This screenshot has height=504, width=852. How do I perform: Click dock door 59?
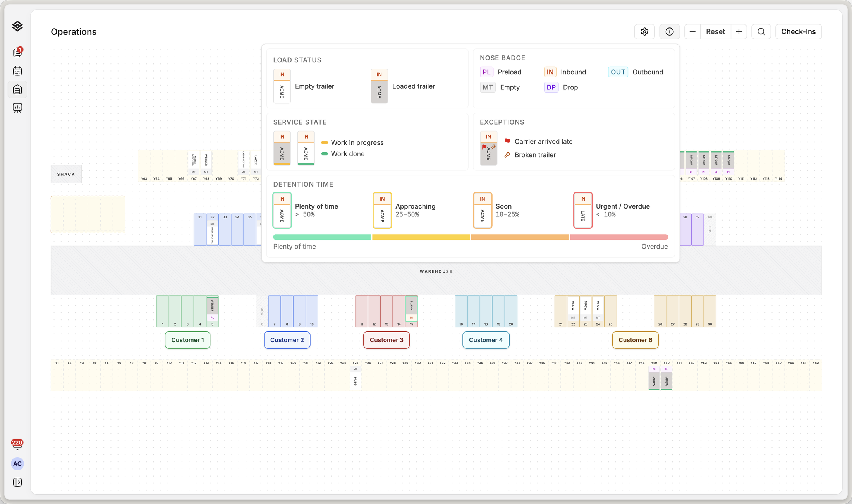697,230
